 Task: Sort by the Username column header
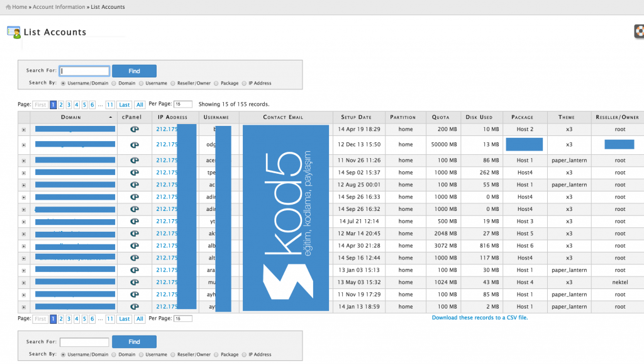pyautogui.click(x=216, y=117)
